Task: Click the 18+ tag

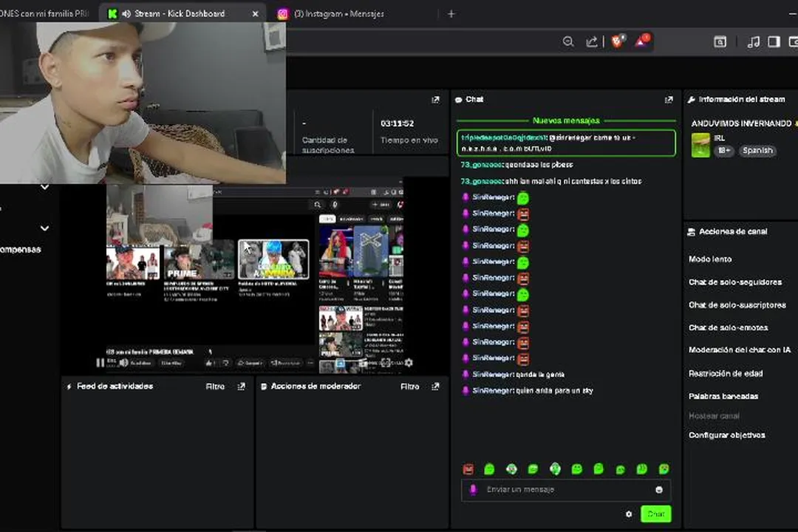Action: coord(723,151)
